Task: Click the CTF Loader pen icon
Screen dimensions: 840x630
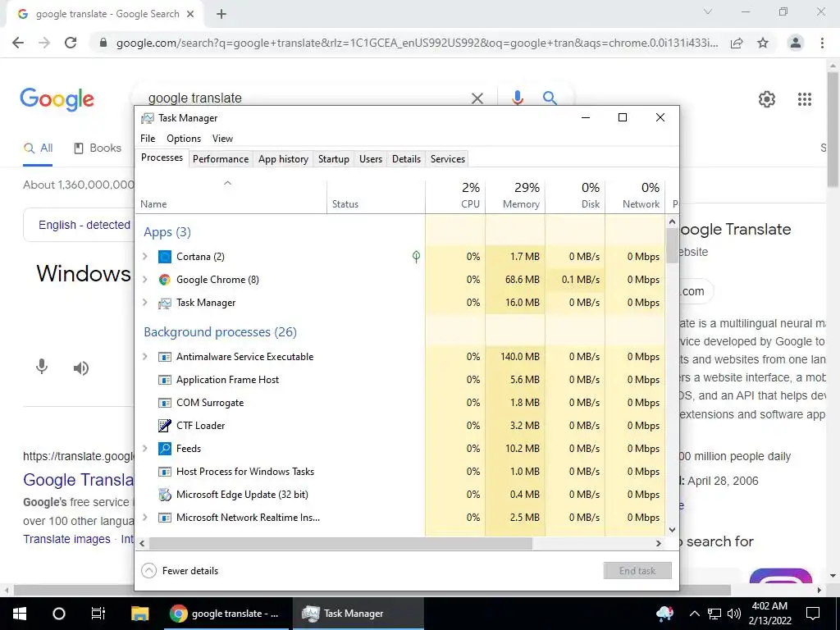Action: pos(164,426)
